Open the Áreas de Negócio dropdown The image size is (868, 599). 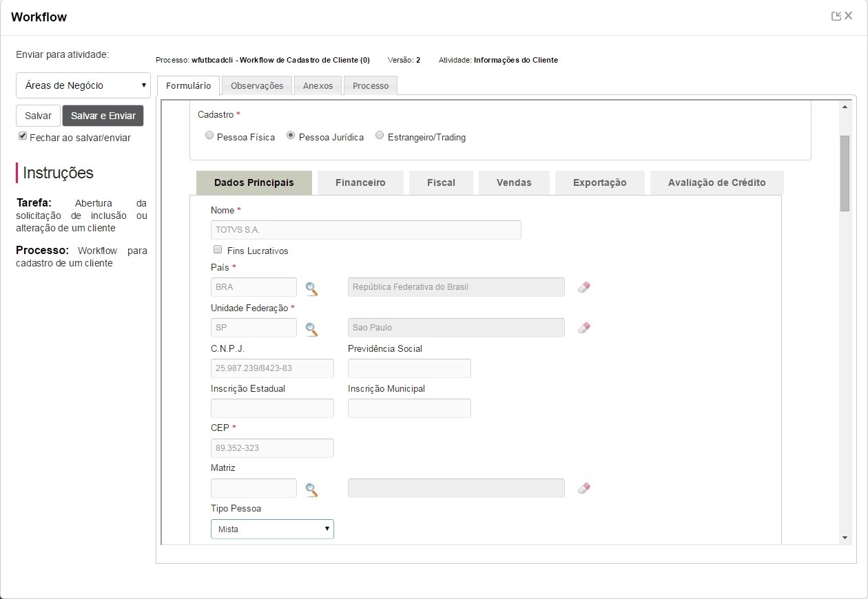pyautogui.click(x=83, y=85)
